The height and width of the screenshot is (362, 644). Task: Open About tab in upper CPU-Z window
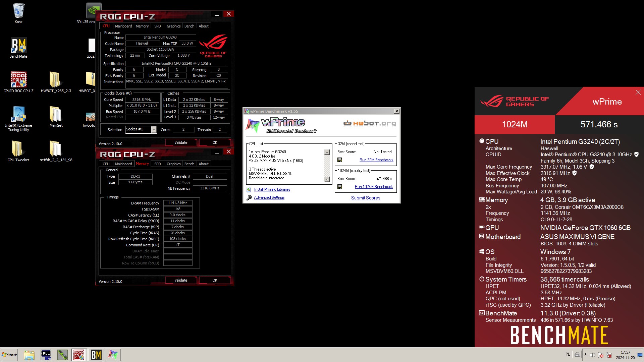(204, 26)
